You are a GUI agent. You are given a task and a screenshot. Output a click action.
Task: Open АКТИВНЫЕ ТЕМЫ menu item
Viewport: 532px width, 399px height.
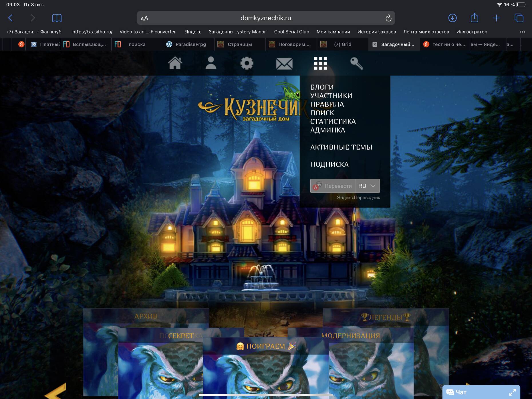tap(341, 147)
